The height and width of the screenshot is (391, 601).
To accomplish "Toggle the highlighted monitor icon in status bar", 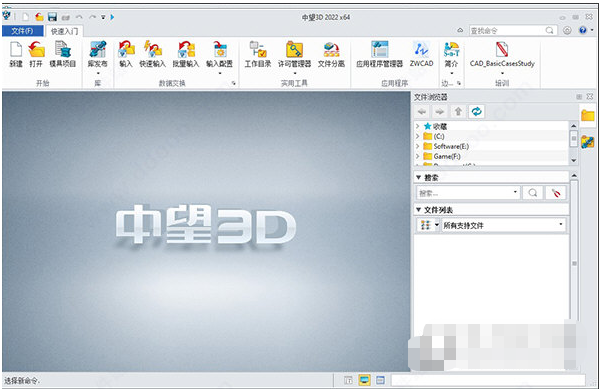I will (364, 380).
